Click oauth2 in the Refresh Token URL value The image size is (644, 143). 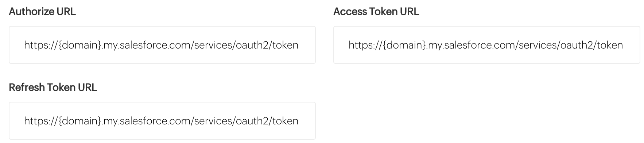tap(252, 121)
